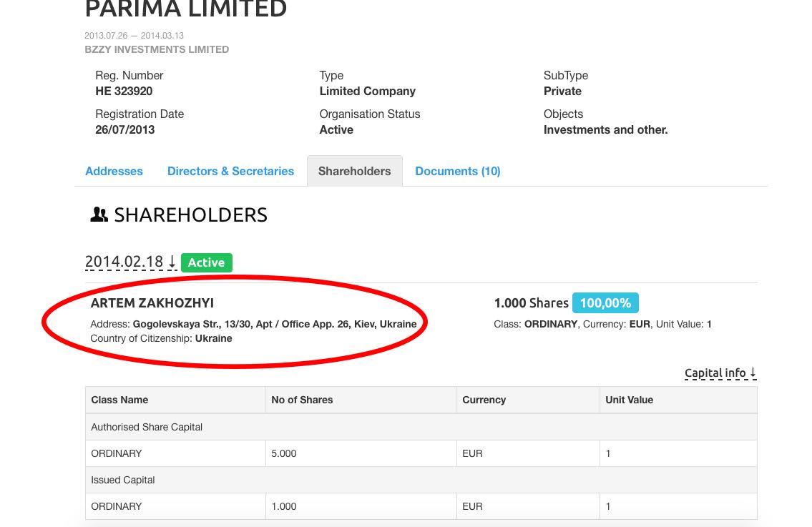Click the shareholders people icon

point(99,215)
